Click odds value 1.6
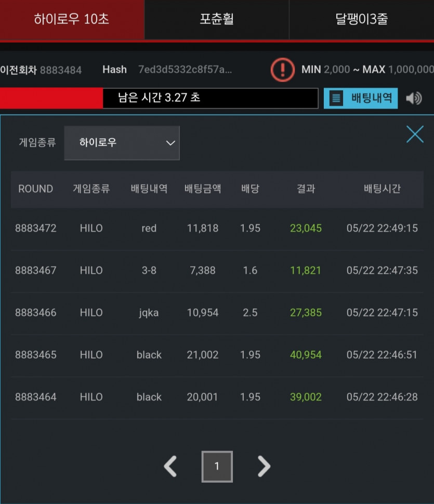Image resolution: width=434 pixels, height=504 pixels. tap(250, 271)
